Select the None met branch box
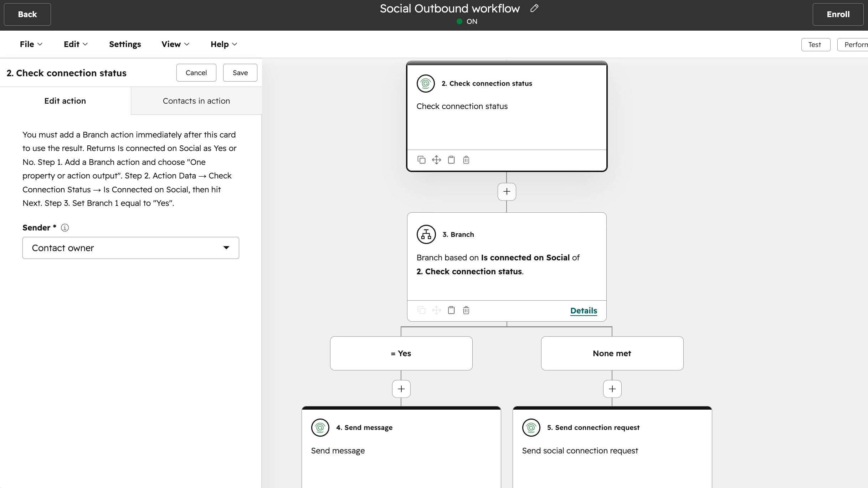Viewport: 868px width, 488px height. (612, 353)
